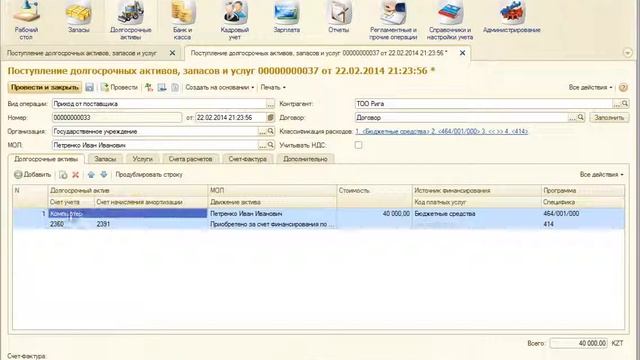Expand the Печать dropdown menu
640x360 pixels.
point(273,87)
